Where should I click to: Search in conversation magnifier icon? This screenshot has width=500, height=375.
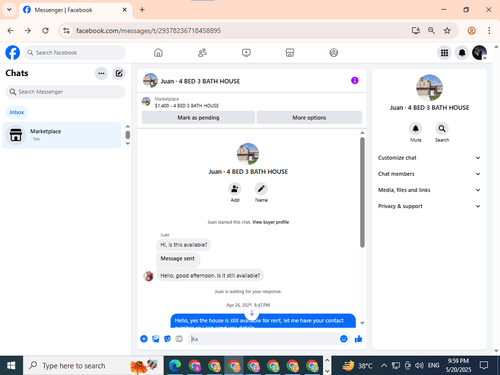click(x=442, y=129)
